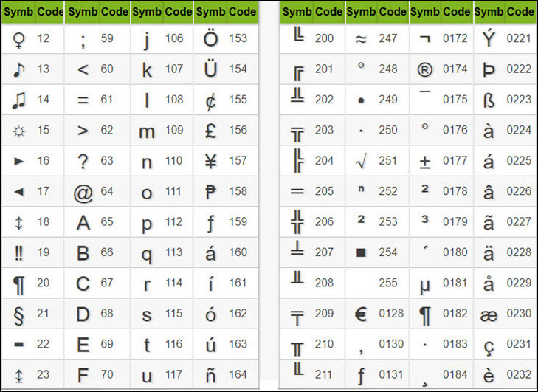Select the double horizontal line symbol for code 205

[x=297, y=191]
